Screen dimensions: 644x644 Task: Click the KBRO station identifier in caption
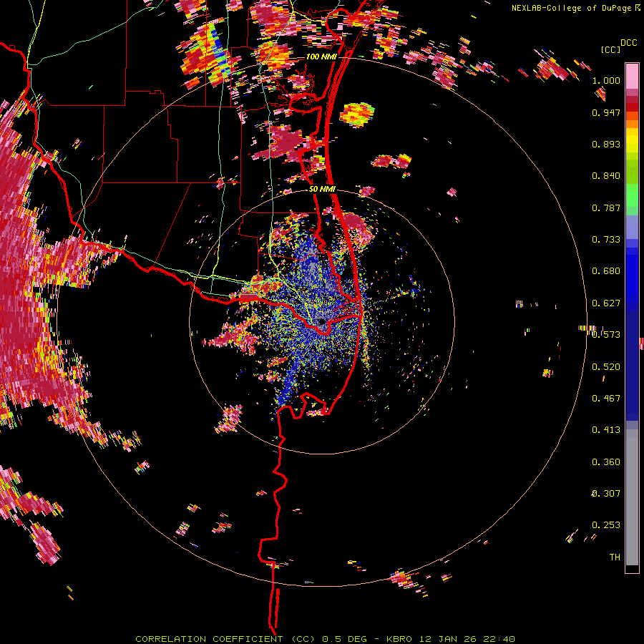[x=400, y=639]
